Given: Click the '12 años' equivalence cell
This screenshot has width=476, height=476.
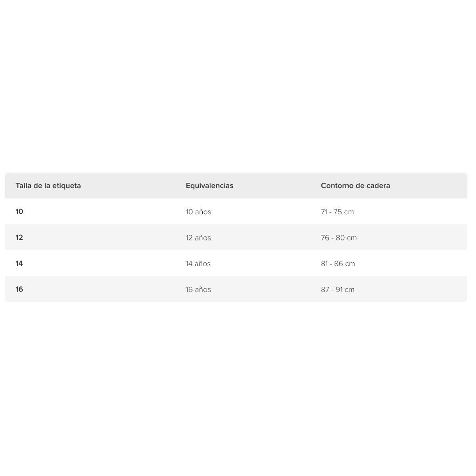Looking at the screenshot, I should click(198, 238).
